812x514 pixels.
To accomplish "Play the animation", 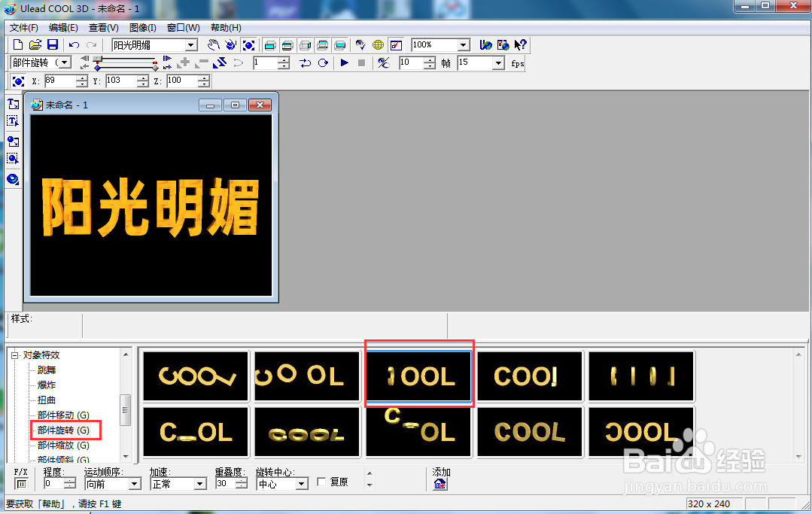I will point(345,63).
